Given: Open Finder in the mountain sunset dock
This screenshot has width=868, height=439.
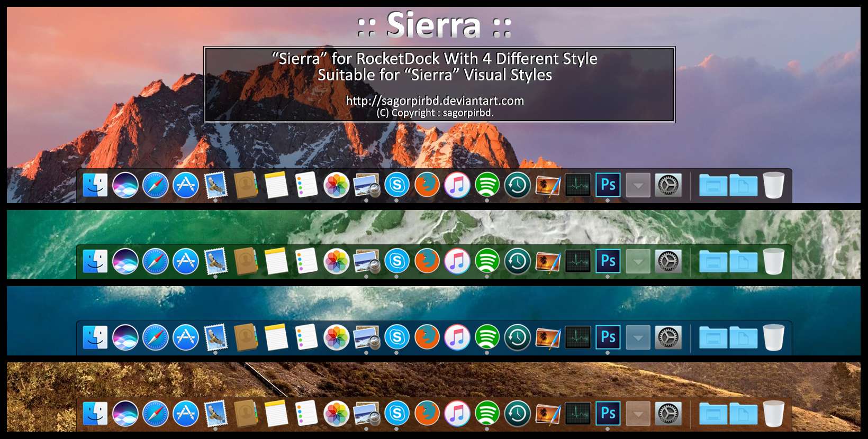Looking at the screenshot, I should [95, 185].
